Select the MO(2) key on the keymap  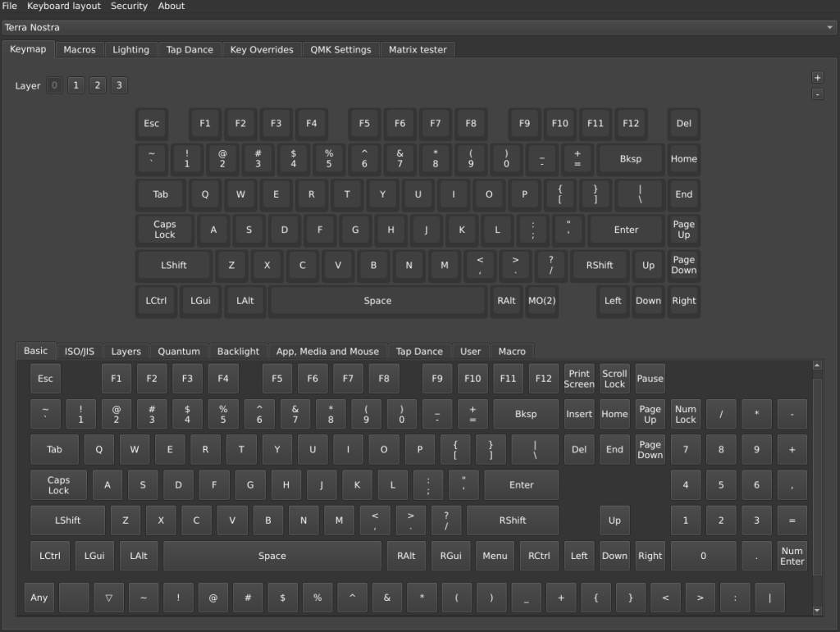(x=541, y=301)
